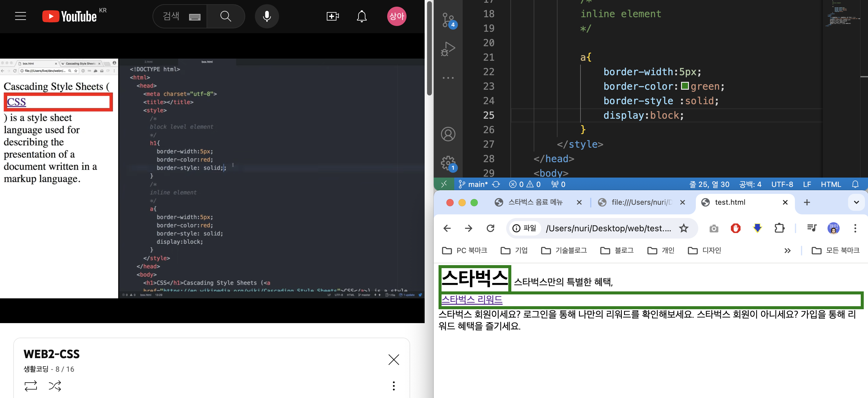868x398 pixels.
Task: Bookmark this page with star icon
Action: pyautogui.click(x=684, y=229)
